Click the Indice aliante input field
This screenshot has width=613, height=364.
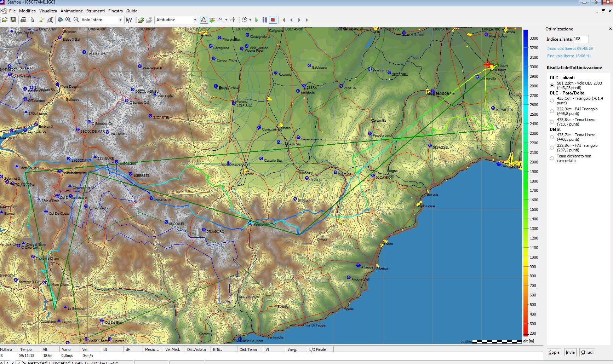[580, 39]
